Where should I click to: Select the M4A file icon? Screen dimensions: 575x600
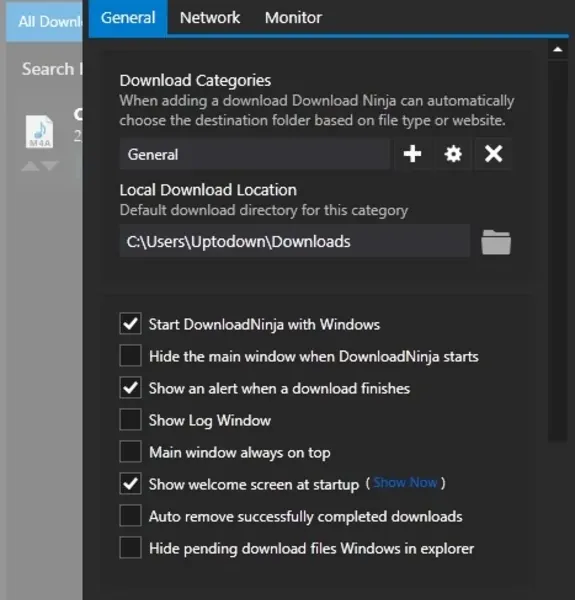click(x=39, y=131)
